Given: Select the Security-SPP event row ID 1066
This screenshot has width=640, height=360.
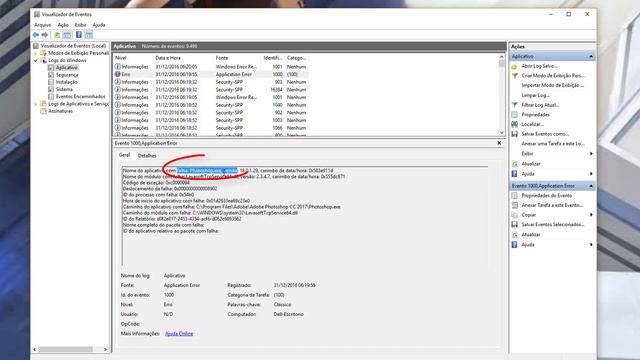Looking at the screenshot, I should (210, 128).
